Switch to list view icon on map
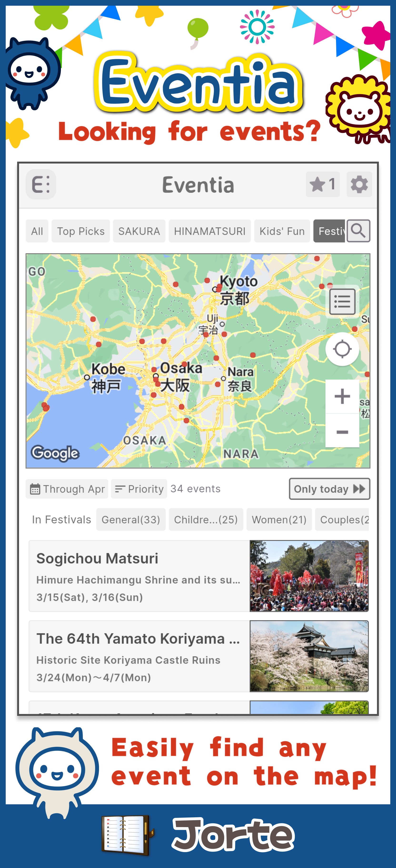 point(342,302)
